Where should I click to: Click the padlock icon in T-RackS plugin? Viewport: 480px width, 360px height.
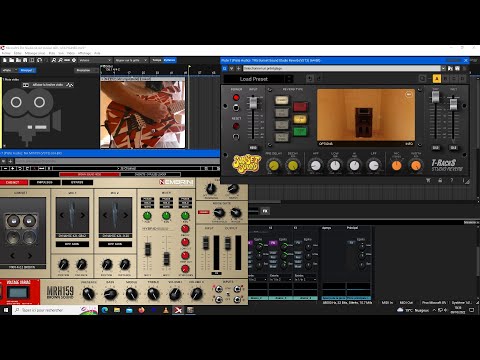(440, 180)
